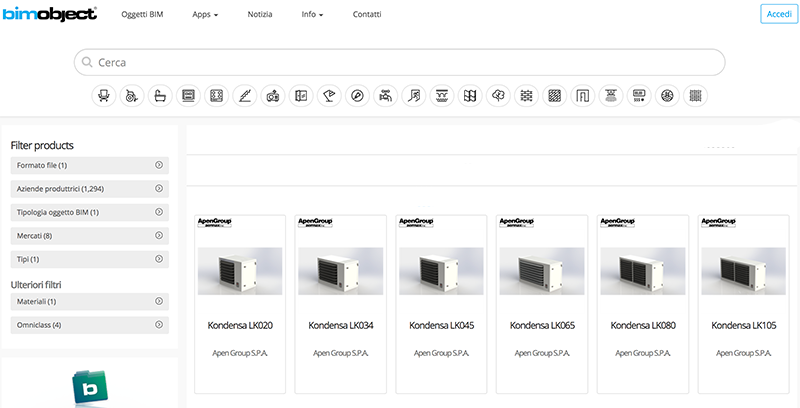The width and height of the screenshot is (800, 408).
Task: Open the bathtub category icon
Action: click(160, 96)
